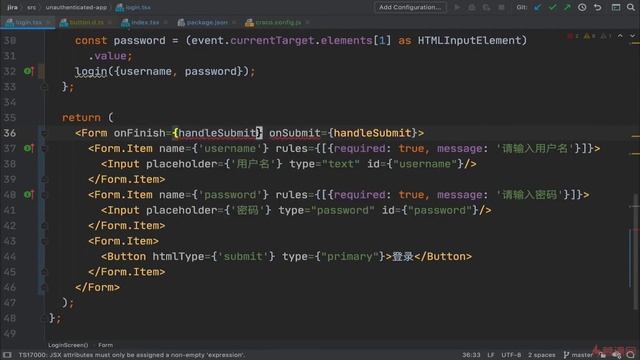Close the craco.config.js tab
The image size is (640, 360).
tap(307, 22)
